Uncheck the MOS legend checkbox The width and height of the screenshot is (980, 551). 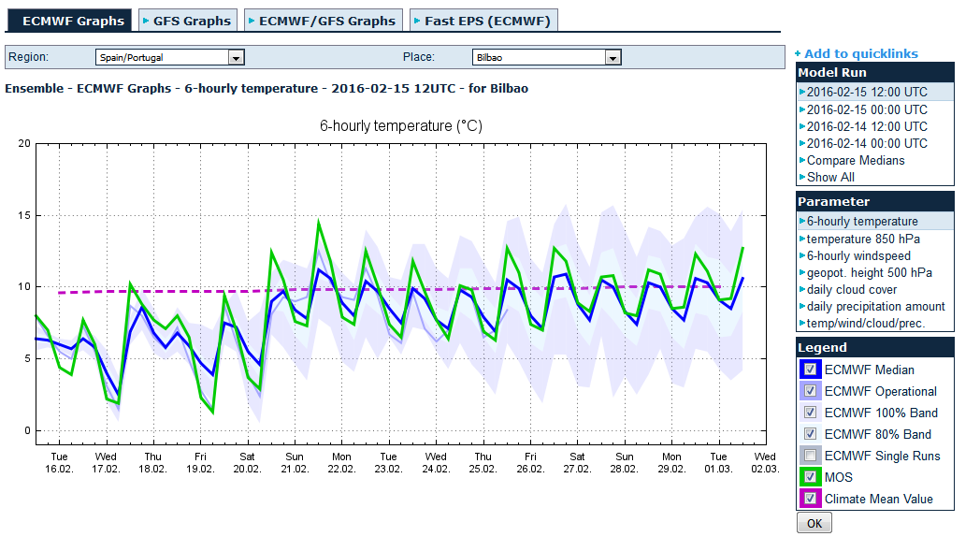(810, 476)
